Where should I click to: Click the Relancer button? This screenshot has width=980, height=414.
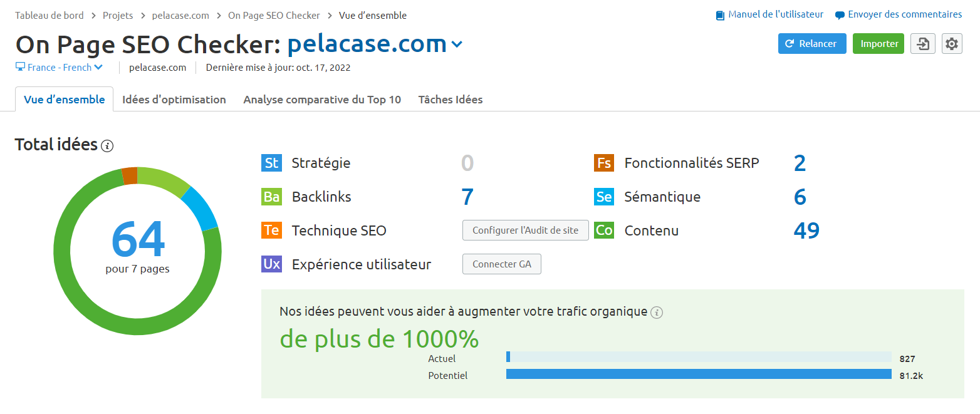point(812,44)
